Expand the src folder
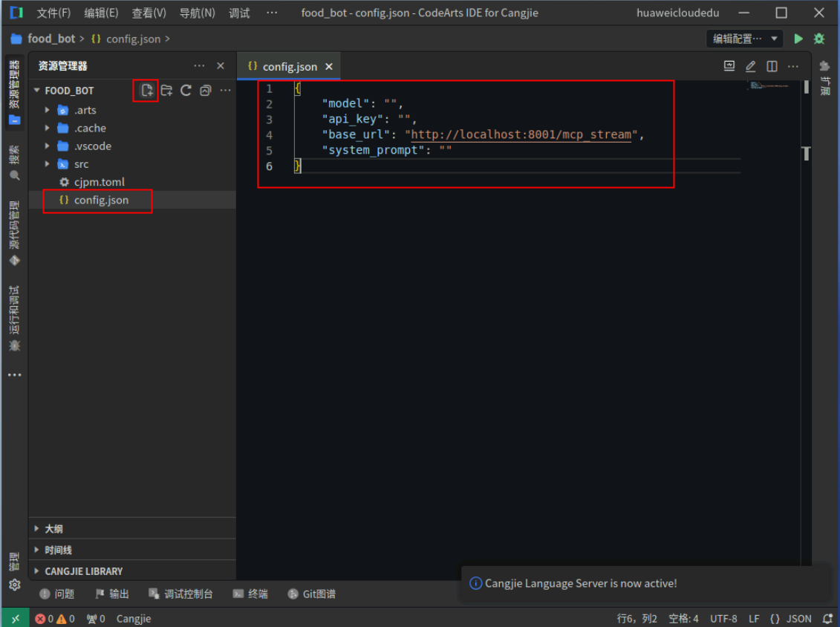 47,164
